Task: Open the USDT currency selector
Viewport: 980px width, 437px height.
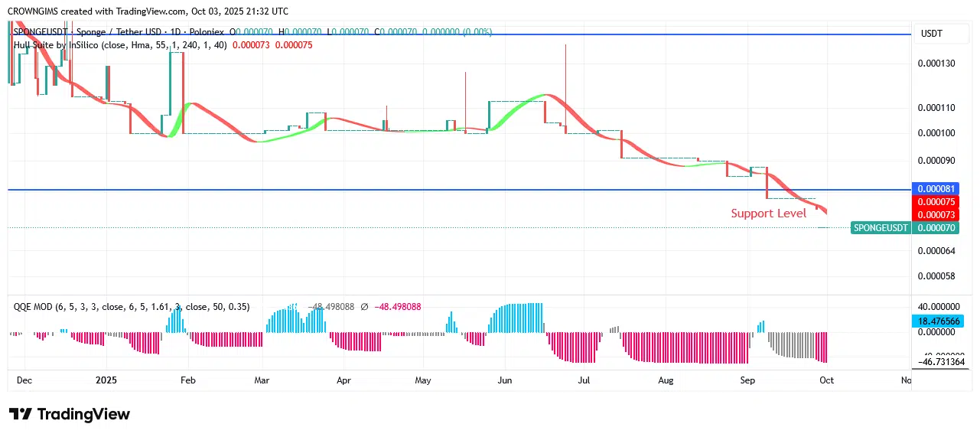Action: [931, 34]
